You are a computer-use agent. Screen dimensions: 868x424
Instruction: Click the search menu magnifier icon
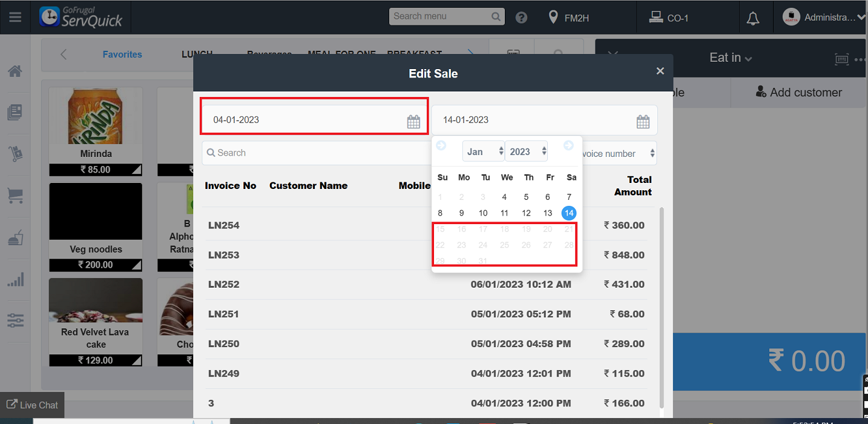coord(496,16)
